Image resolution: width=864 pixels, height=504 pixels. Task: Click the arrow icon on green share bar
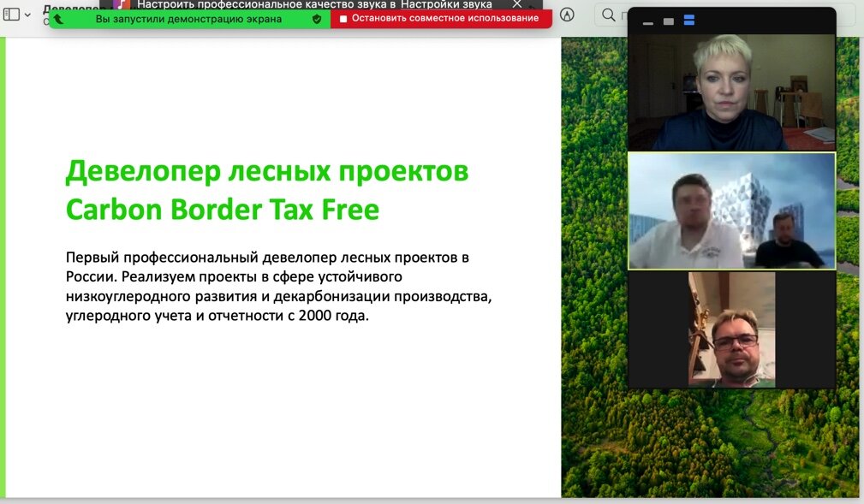(59, 19)
